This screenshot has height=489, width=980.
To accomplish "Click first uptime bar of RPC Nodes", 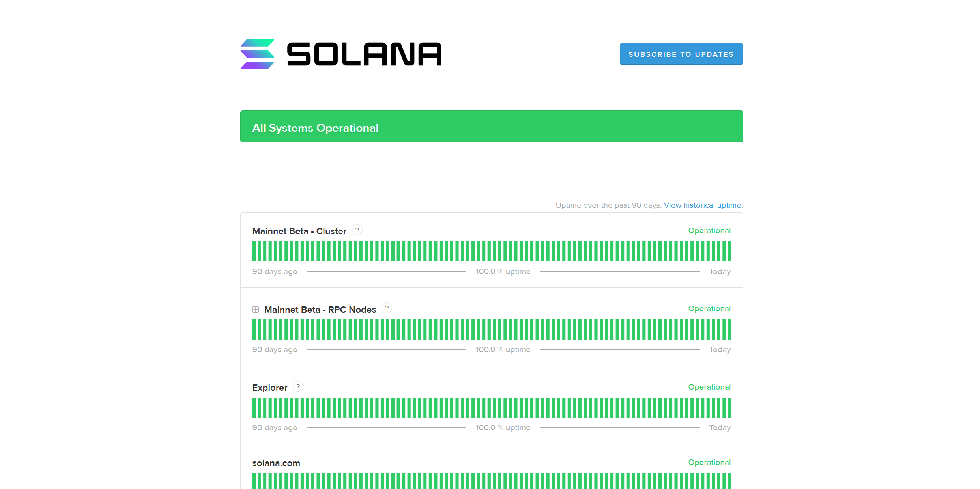I will point(254,329).
